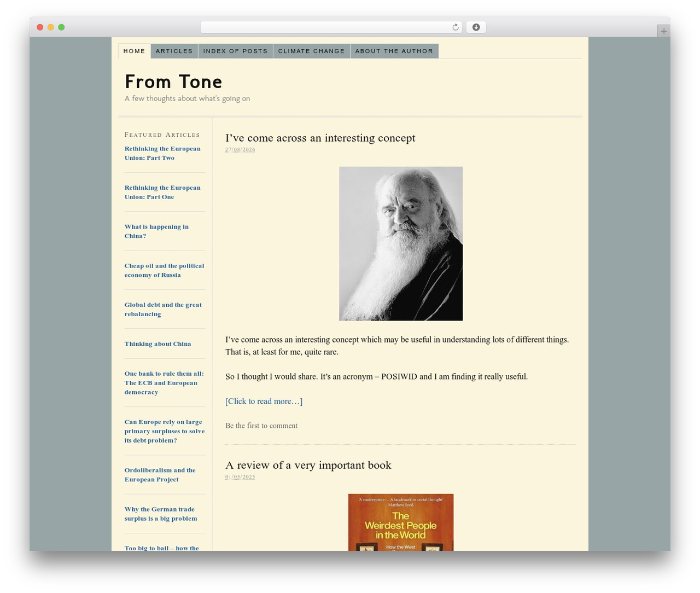Open Cheap oil and Russia article

pos(164,270)
